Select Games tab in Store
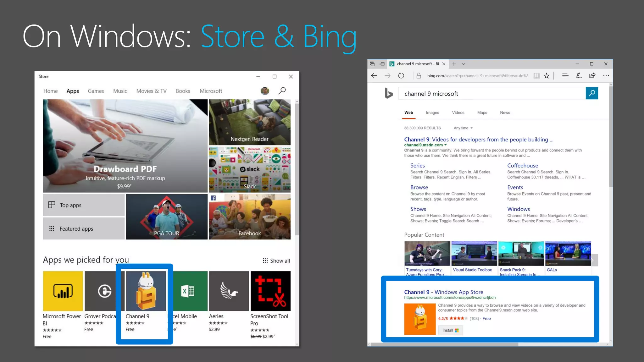Screen dimensions: 644x362 tap(96, 91)
